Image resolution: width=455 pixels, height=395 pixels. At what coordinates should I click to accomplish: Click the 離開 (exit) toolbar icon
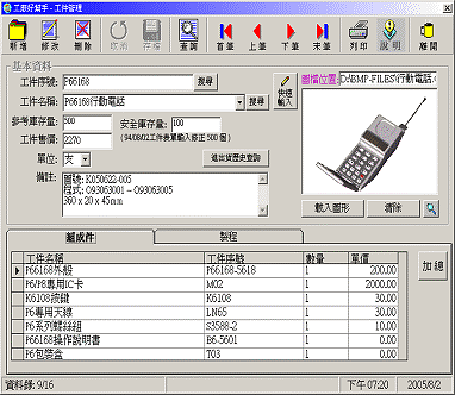pos(428,35)
